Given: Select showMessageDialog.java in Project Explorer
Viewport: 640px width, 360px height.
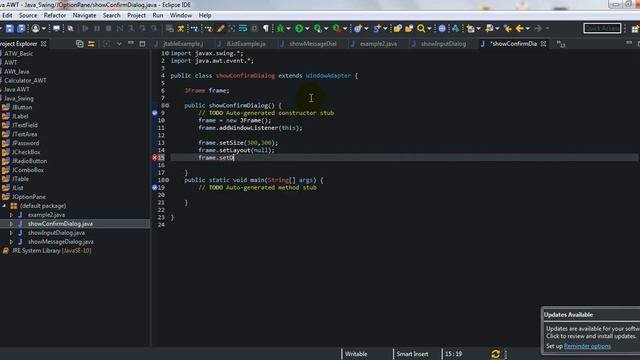Looking at the screenshot, I should [61, 242].
